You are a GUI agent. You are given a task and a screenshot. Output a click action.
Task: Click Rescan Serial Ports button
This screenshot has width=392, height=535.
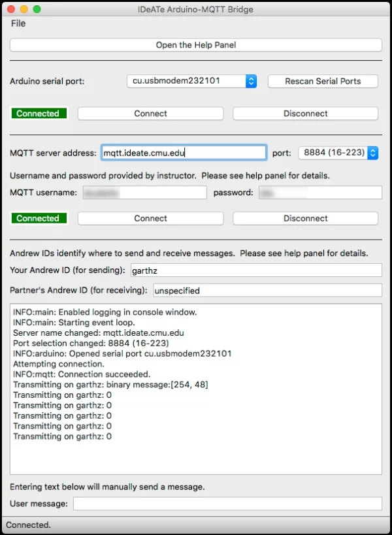click(x=323, y=81)
